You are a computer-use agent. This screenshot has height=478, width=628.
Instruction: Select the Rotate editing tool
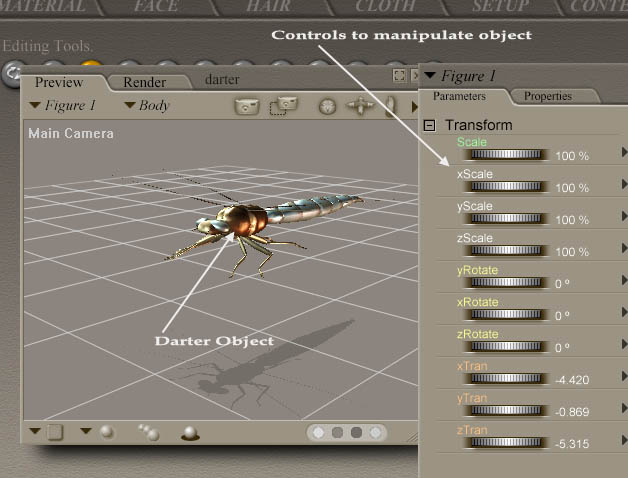(x=12, y=73)
